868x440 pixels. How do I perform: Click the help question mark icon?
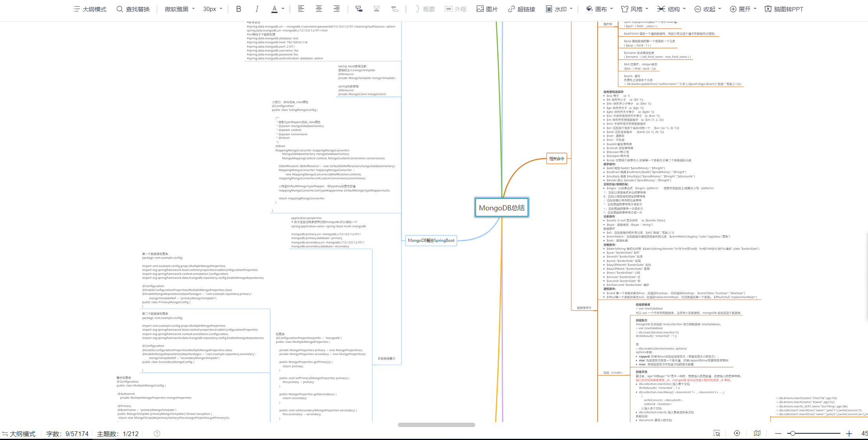click(157, 433)
